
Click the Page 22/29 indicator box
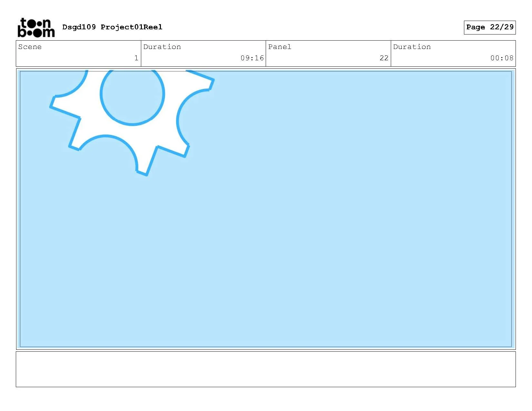coord(490,27)
